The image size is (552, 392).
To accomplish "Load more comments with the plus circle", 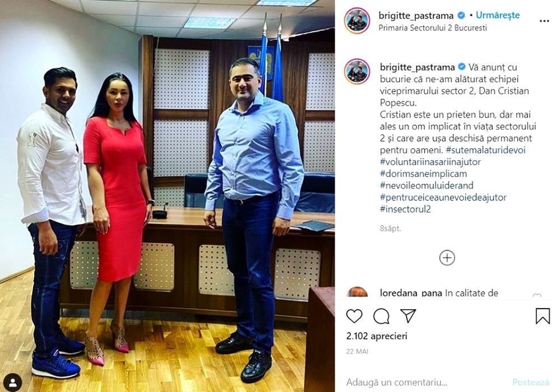I will point(447,258).
